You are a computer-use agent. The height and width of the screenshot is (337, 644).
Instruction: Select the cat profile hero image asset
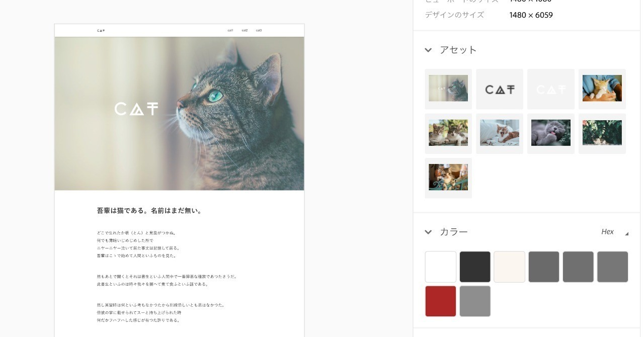448,89
